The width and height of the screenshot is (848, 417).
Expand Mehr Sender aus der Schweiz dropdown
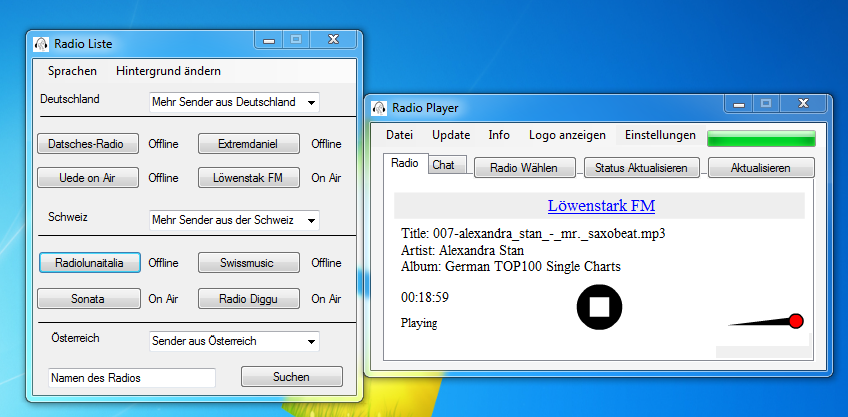234,220
